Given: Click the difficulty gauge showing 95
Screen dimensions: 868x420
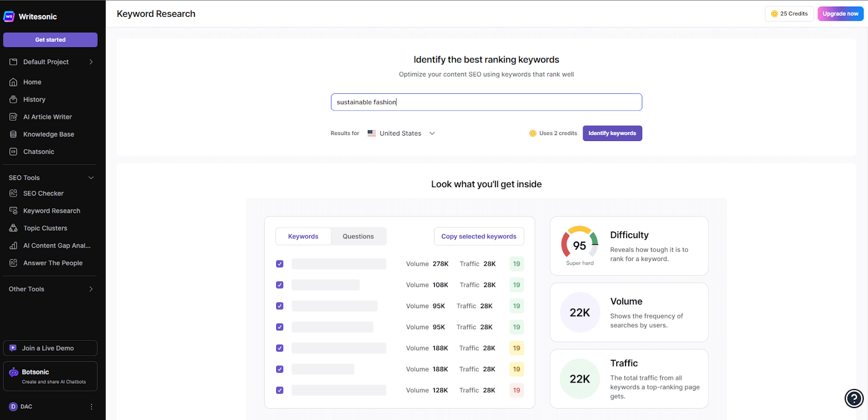Looking at the screenshot, I should tap(579, 243).
